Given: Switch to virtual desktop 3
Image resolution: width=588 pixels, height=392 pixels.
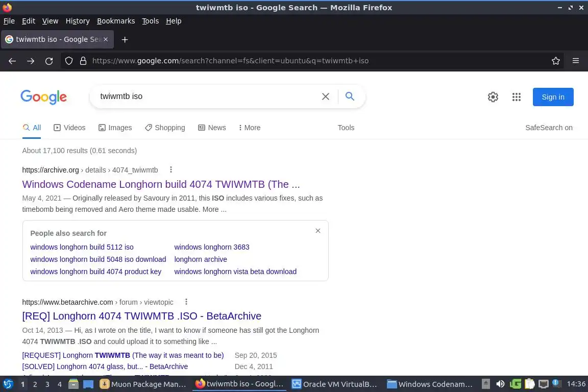Looking at the screenshot, I should tap(47, 384).
